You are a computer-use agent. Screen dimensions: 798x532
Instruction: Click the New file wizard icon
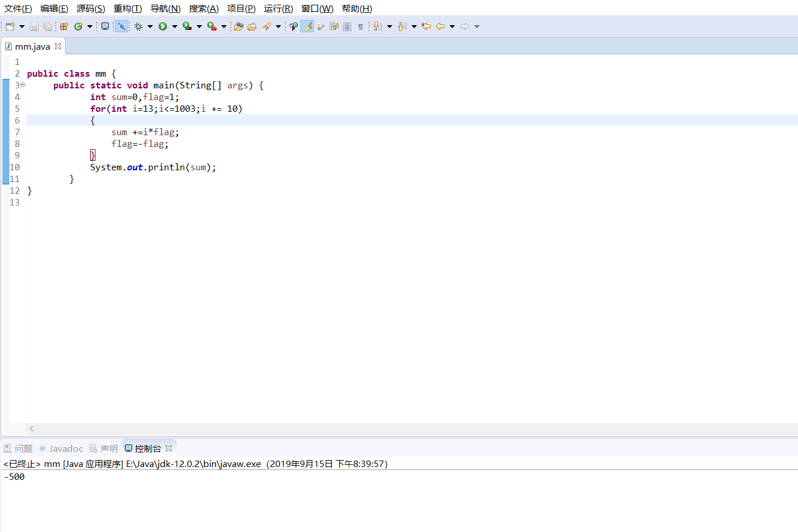tap(10, 26)
